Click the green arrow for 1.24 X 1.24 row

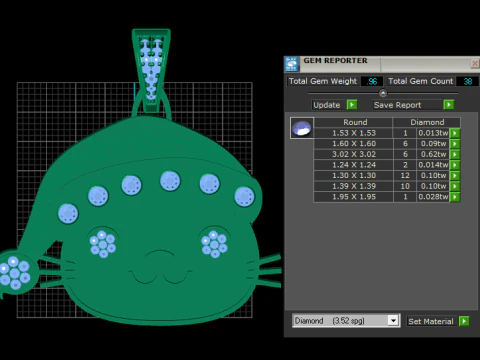pyautogui.click(x=455, y=165)
